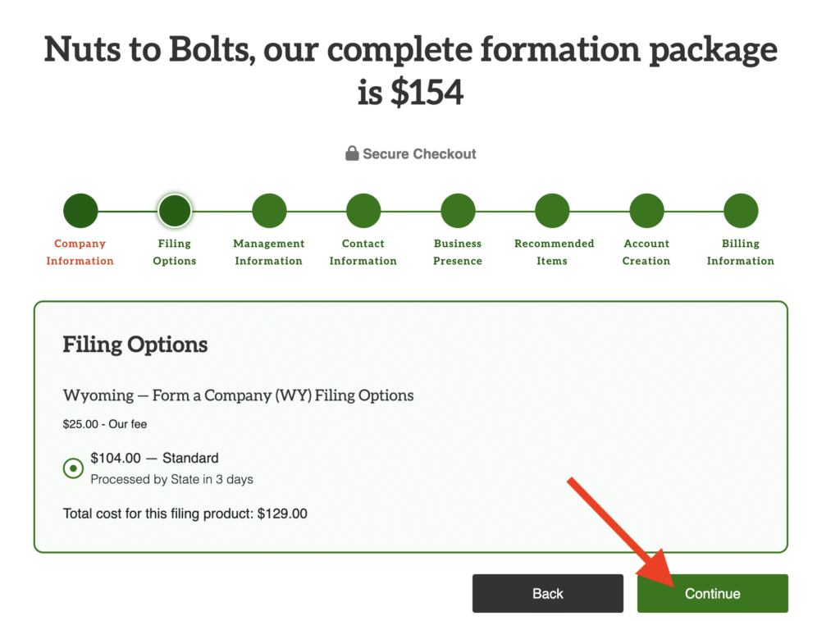Click the Contact Information step label

[363, 252]
